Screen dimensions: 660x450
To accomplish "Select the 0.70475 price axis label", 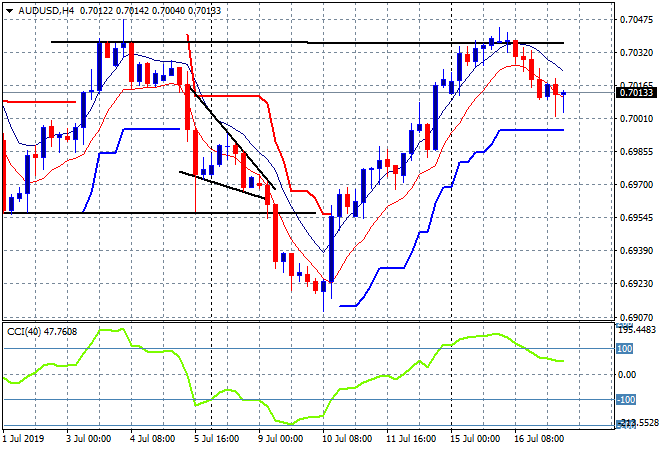I will pyautogui.click(x=636, y=19).
